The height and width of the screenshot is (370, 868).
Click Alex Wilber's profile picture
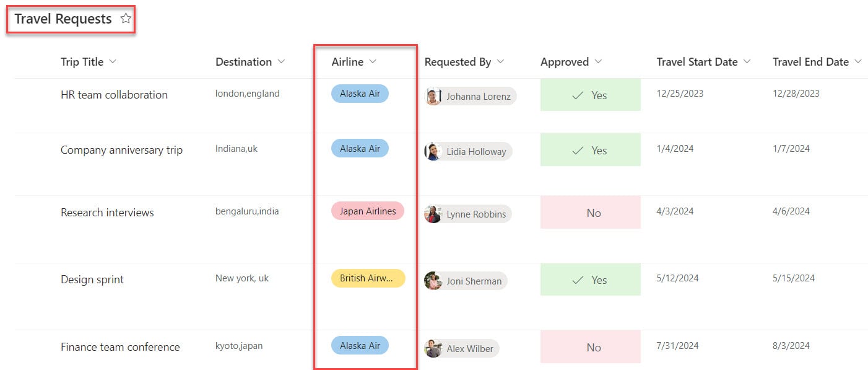[x=433, y=348]
